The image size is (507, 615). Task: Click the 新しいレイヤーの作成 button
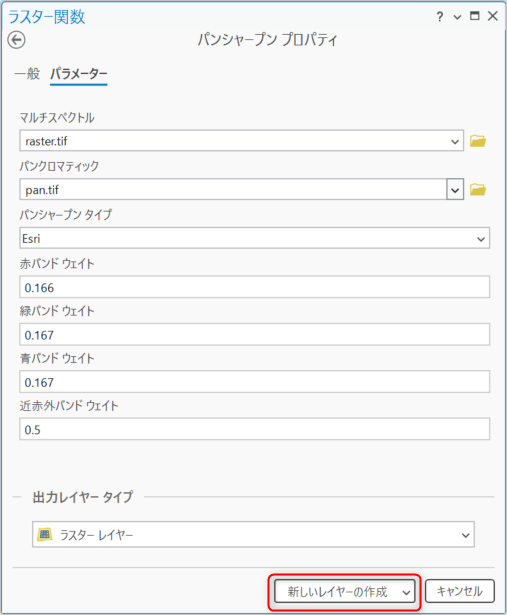tap(337, 591)
